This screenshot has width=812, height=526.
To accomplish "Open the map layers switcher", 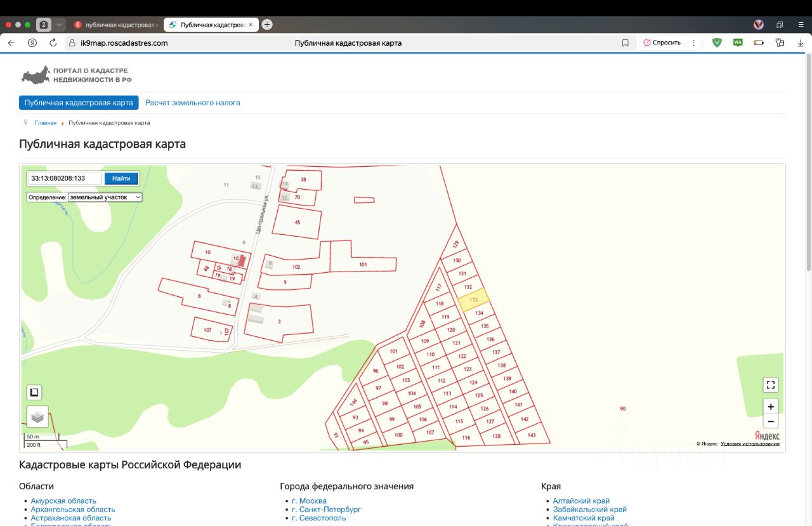I will point(37,417).
